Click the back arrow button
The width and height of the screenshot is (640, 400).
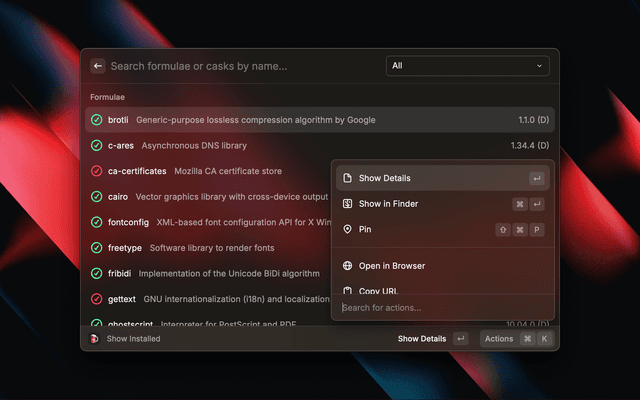98,66
